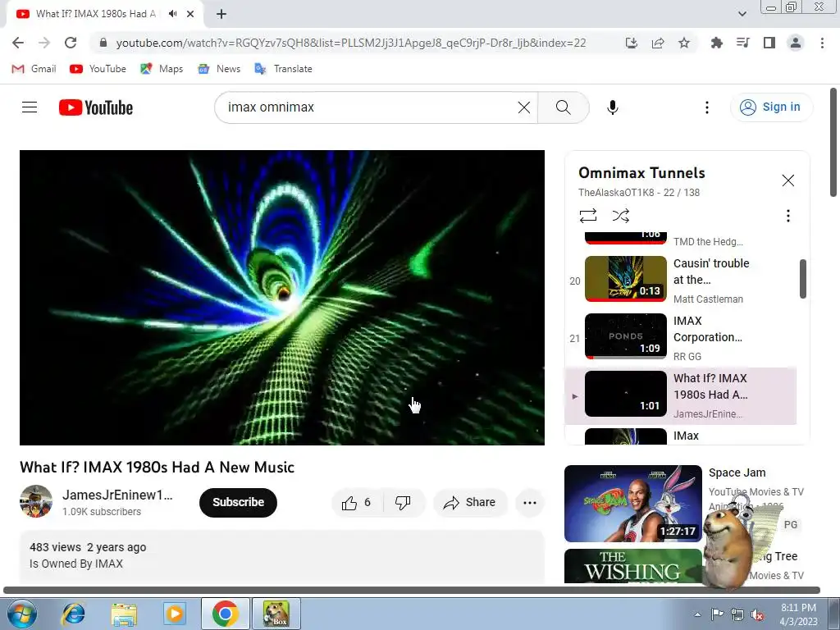Start voice search with the microphone
The width and height of the screenshot is (840, 630).
click(x=612, y=107)
